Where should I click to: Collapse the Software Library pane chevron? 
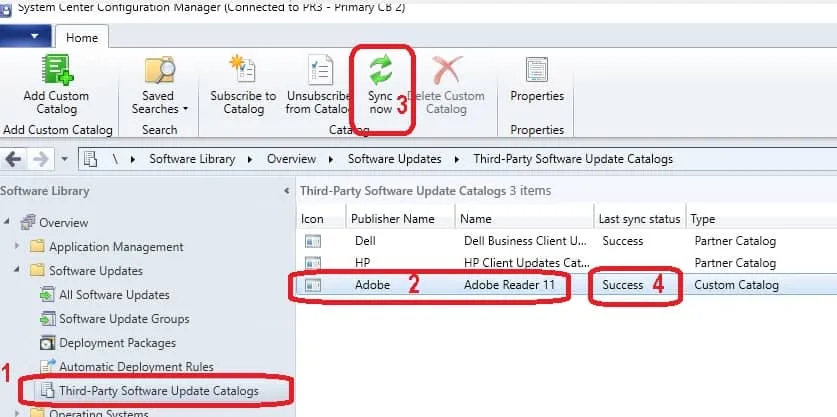[x=286, y=190]
